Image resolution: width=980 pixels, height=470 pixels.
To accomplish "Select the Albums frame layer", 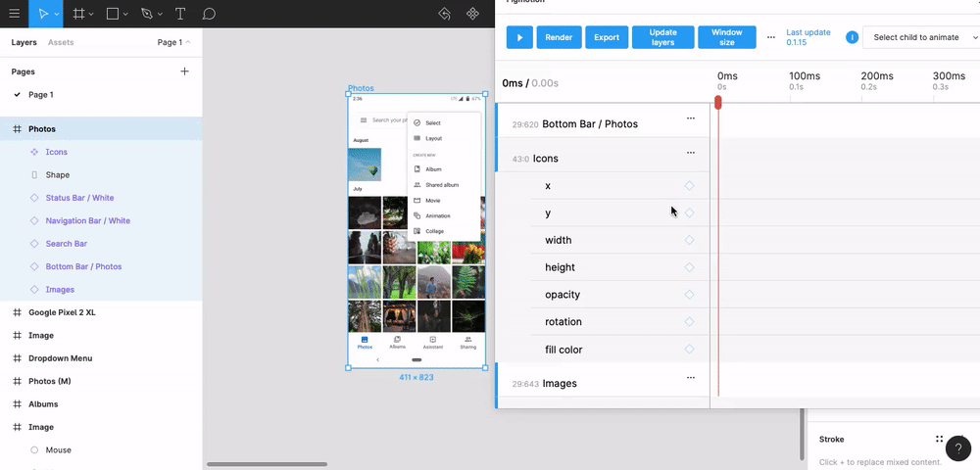I will (x=101, y=404).
